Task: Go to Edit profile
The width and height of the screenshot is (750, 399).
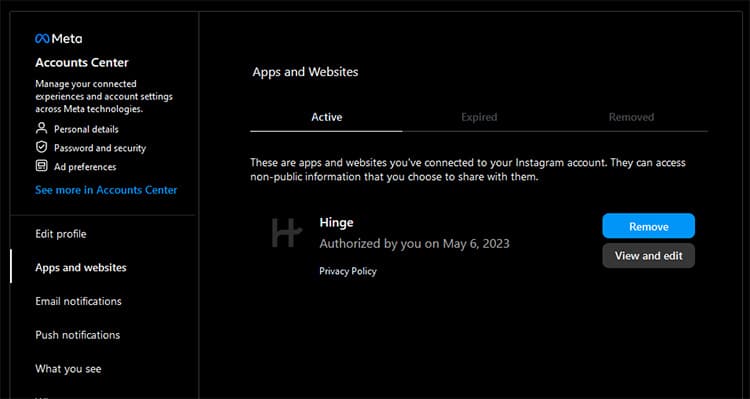Action: [61, 234]
